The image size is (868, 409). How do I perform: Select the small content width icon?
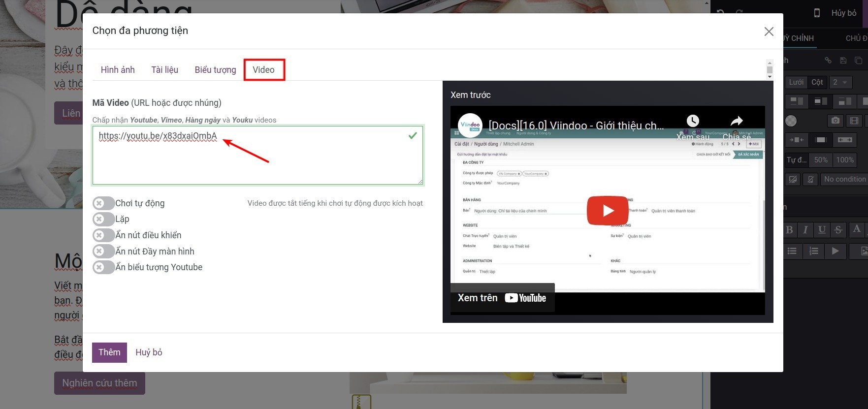click(797, 140)
